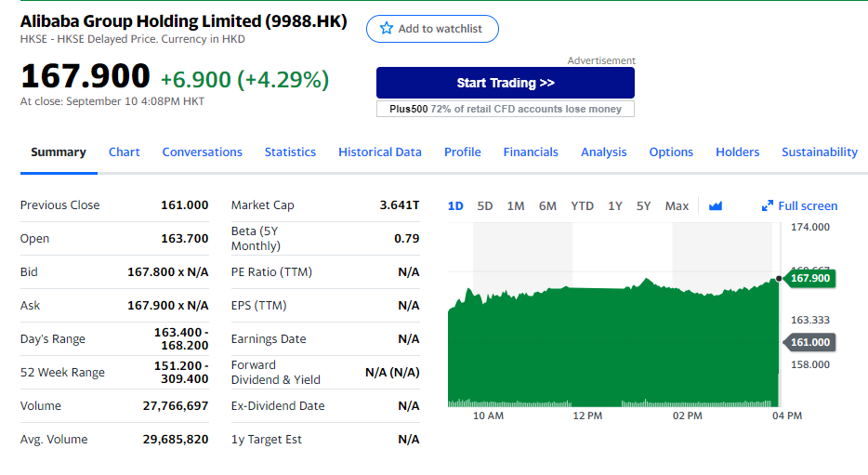This screenshot has width=868, height=475.
Task: Click the full screen expand arrows icon
Action: 768,206
